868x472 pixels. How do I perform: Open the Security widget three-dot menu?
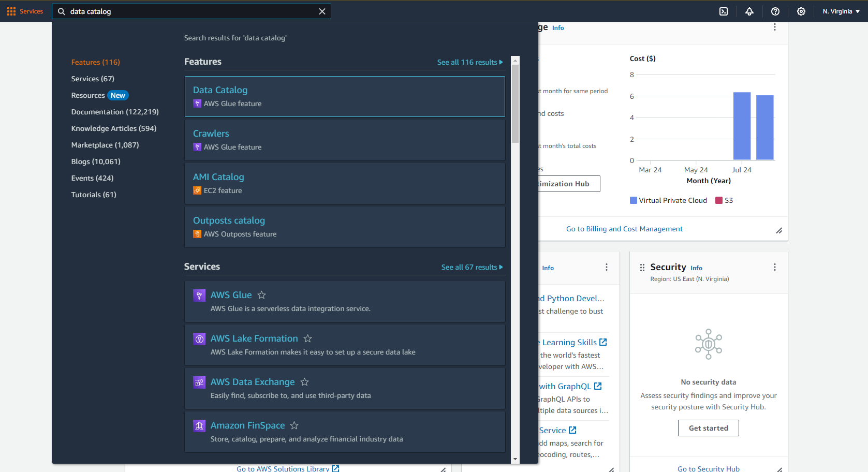click(x=775, y=267)
